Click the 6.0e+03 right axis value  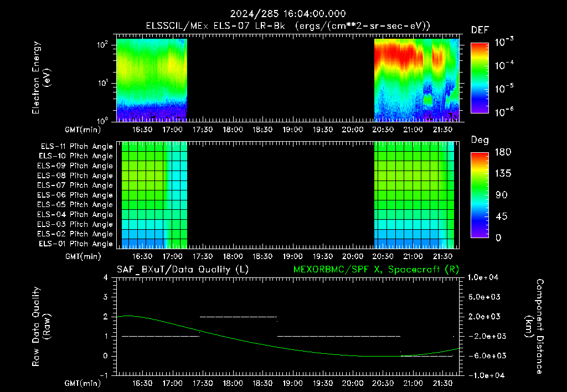pyautogui.click(x=484, y=297)
